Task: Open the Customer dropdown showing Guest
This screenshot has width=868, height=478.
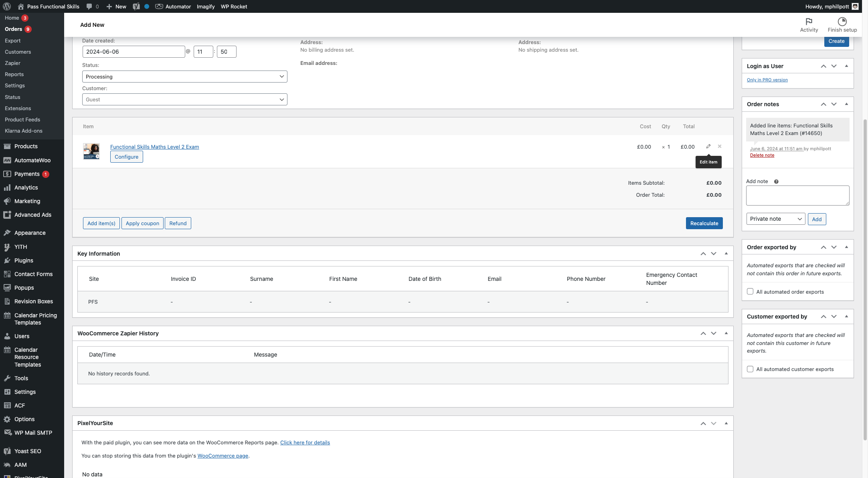Action: (184, 99)
